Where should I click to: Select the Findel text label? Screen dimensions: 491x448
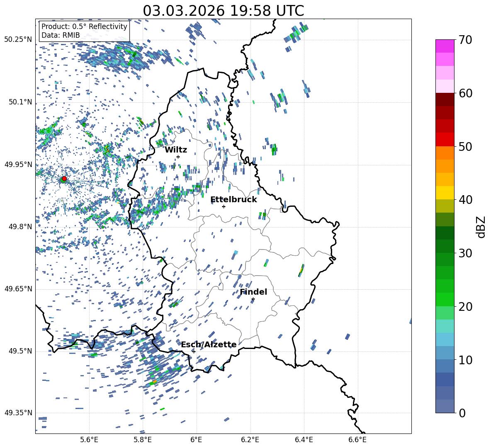pos(253,292)
